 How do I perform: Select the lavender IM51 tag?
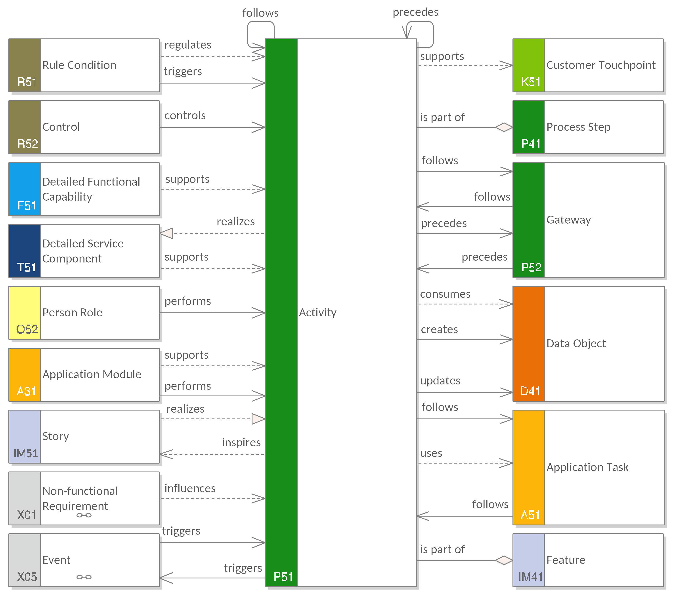[25, 436]
